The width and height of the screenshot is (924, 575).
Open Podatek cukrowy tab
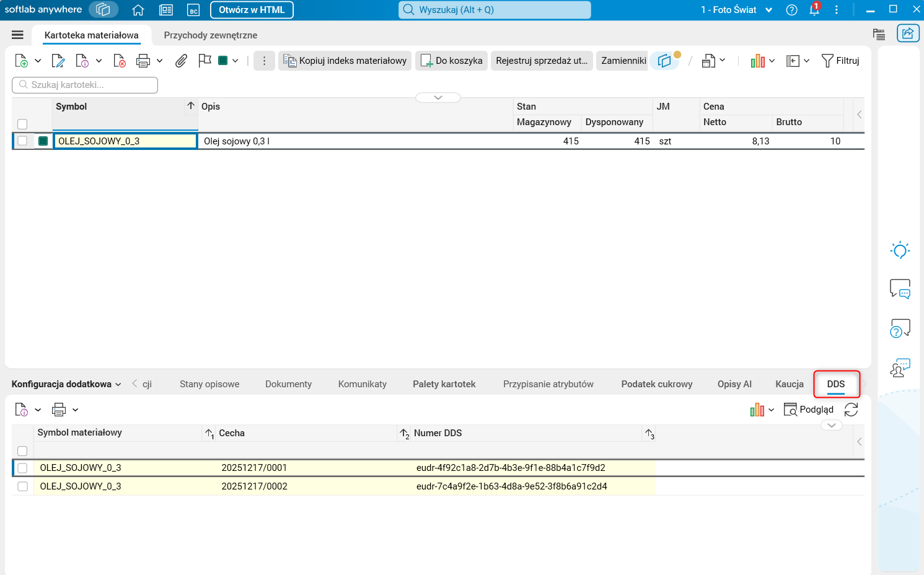pyautogui.click(x=657, y=384)
